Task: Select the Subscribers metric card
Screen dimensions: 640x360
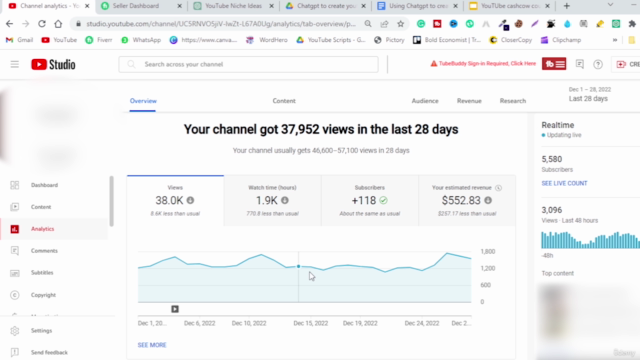Action: coord(370,200)
